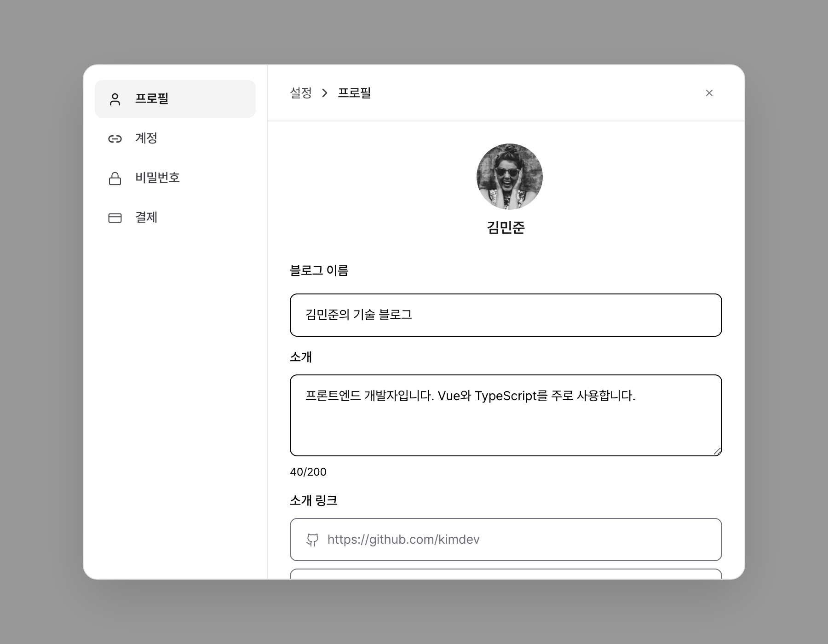
Task: Click the GitHub URL placeholder input
Action: point(506,540)
